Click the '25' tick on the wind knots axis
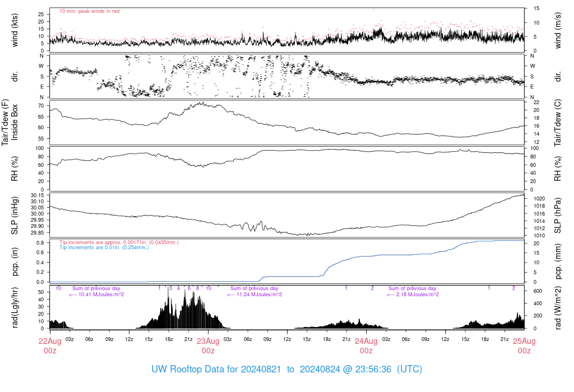 click(41, 14)
